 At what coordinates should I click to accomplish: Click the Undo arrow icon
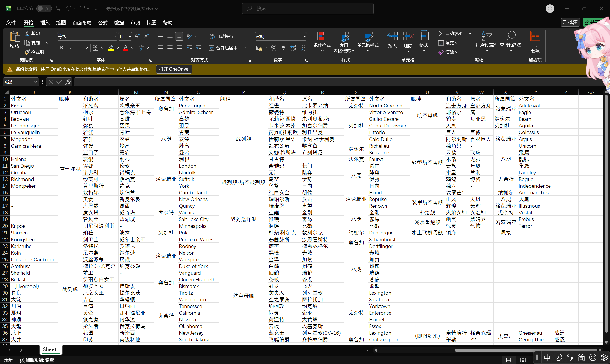tap(68, 9)
